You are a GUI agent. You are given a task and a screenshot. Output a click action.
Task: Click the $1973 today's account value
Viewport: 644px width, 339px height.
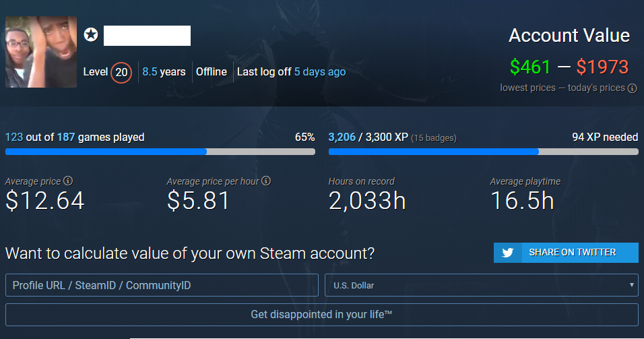click(602, 67)
